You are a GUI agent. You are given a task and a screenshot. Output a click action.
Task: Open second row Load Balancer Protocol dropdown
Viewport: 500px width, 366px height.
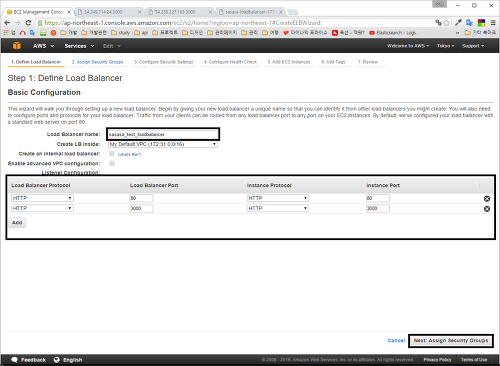coord(42,208)
